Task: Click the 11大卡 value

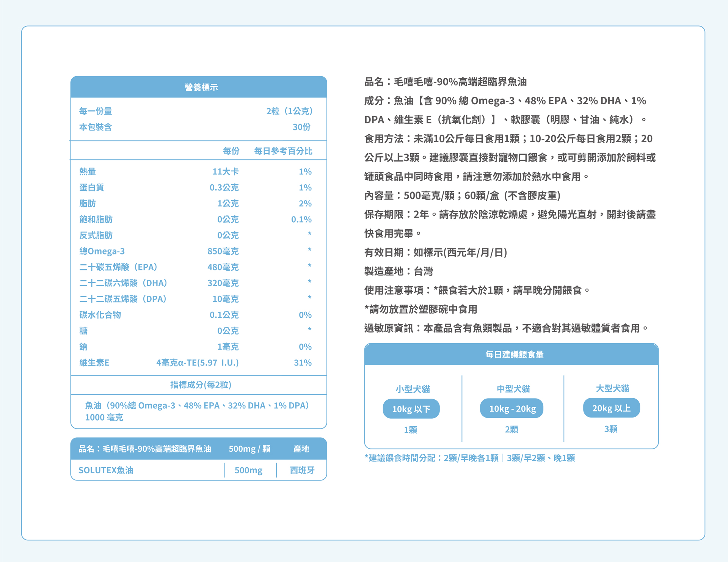Action: pos(226,171)
